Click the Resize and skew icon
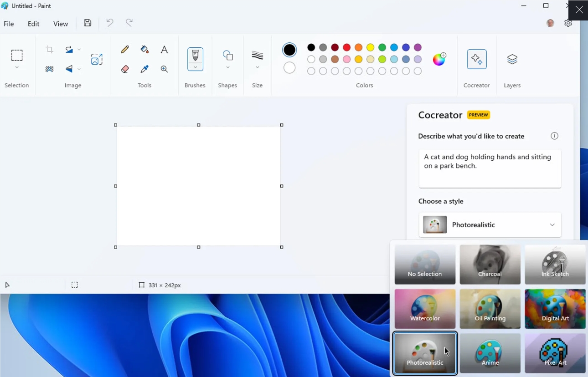Screen dimensions: 588x377 (97, 59)
